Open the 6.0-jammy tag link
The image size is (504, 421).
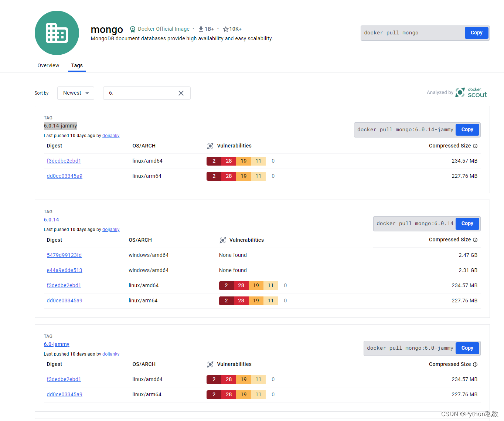(x=57, y=344)
